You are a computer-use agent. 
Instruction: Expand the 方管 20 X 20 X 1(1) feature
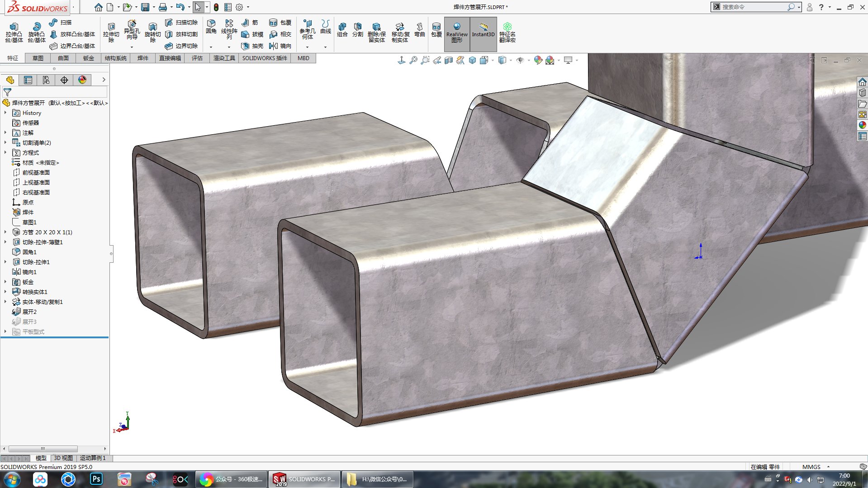click(x=5, y=232)
